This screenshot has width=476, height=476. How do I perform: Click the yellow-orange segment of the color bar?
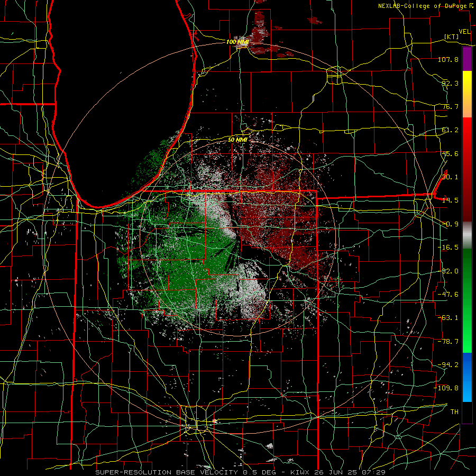coord(467,95)
